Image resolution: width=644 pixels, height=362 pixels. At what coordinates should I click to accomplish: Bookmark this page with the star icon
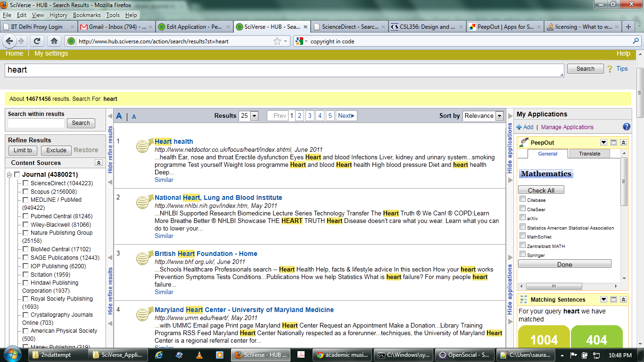[277, 41]
